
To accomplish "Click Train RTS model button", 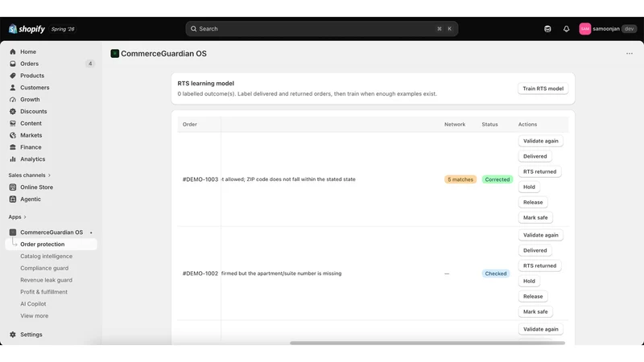I will coord(543,88).
